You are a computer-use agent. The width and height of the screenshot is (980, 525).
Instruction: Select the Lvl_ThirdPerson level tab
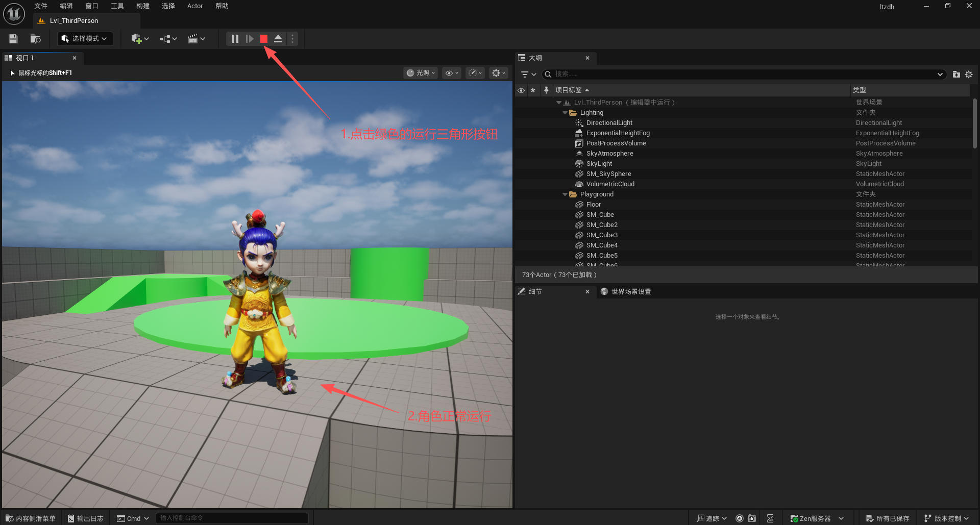(x=87, y=21)
